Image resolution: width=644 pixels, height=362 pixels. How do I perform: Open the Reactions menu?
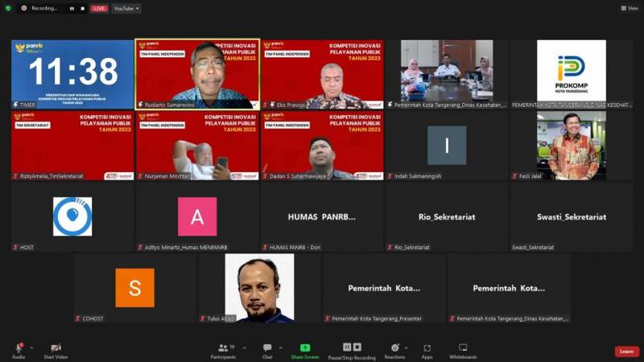pos(394,348)
